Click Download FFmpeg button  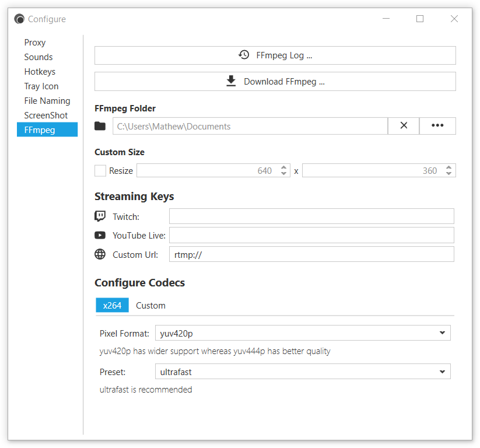coord(275,82)
